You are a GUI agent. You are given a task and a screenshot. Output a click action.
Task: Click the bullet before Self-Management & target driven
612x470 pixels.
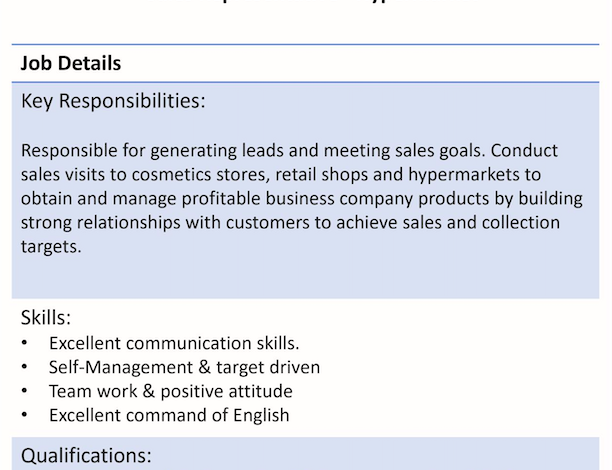(25, 367)
